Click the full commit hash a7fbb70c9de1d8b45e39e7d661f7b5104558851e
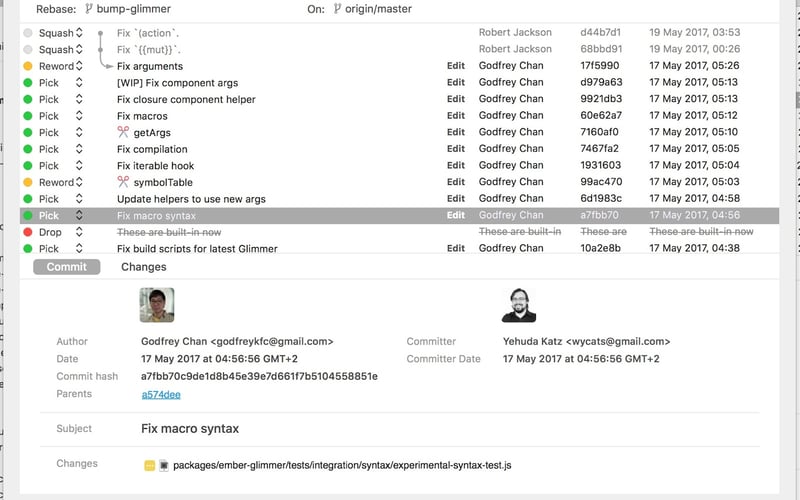The height and width of the screenshot is (500, 800). click(259, 377)
